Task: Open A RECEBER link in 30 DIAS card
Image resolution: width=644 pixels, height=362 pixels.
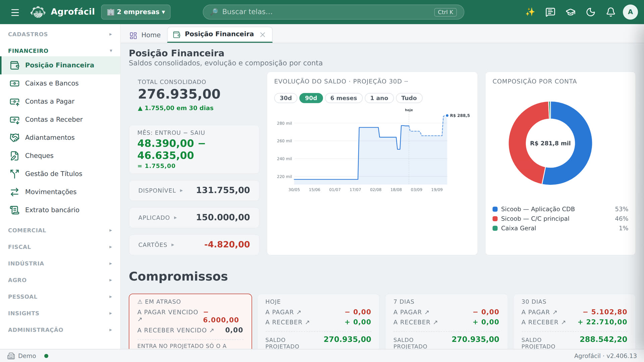Action: [x=544, y=322]
